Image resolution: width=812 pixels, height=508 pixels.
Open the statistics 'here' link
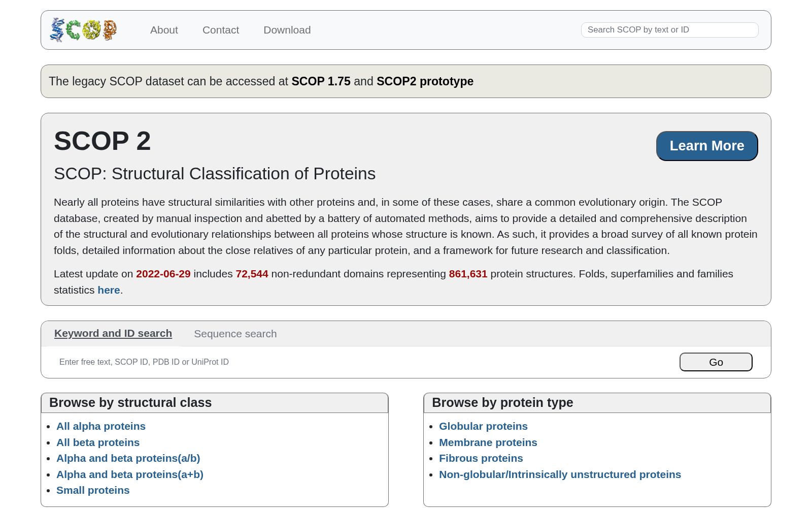click(x=109, y=290)
